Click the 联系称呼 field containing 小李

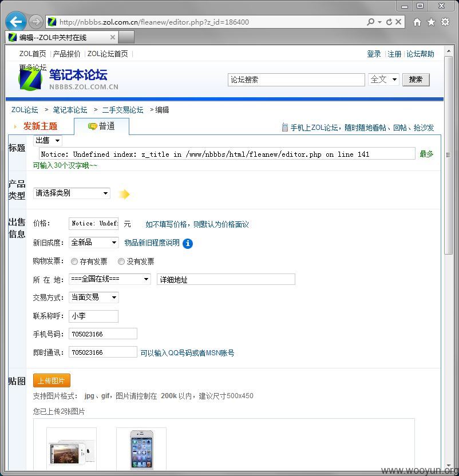[x=93, y=316]
